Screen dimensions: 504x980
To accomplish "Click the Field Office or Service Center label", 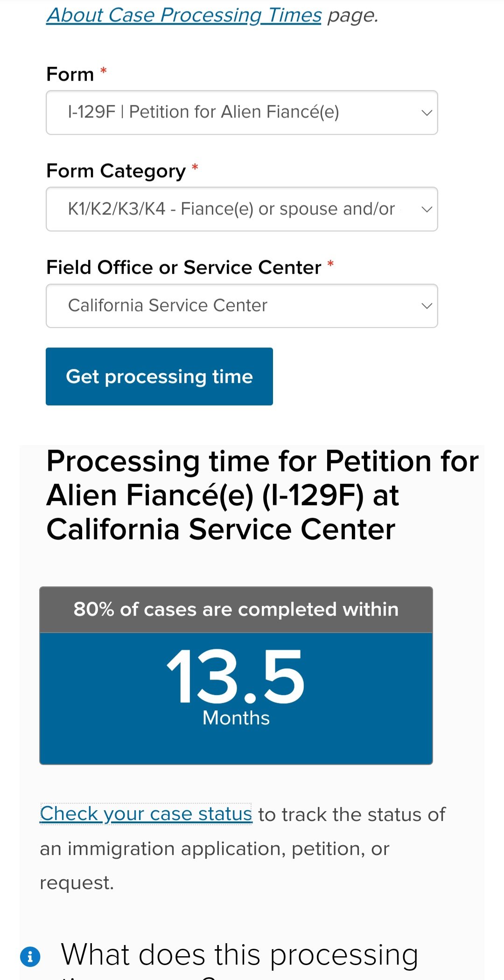I will pyautogui.click(x=184, y=267).
